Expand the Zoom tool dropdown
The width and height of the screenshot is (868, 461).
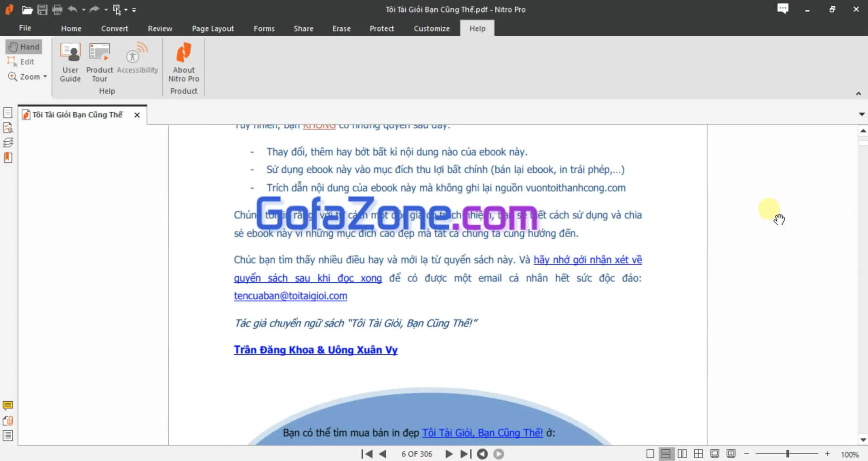45,77
